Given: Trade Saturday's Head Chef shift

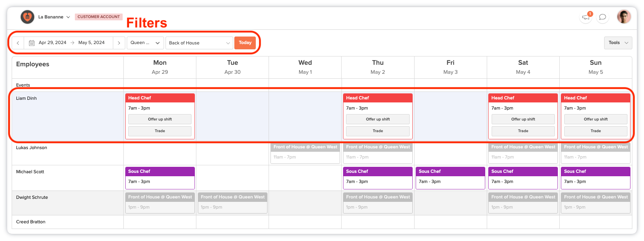Looking at the screenshot, I should 523,131.
